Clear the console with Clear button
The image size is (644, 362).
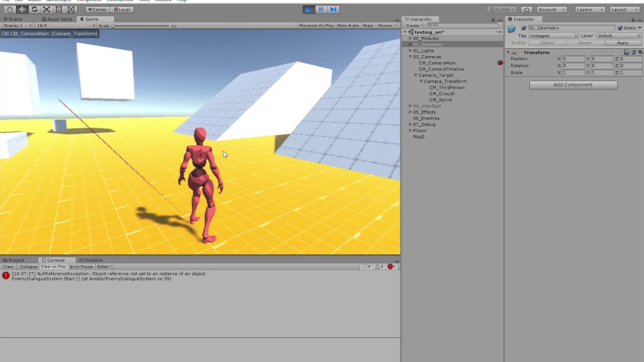[x=9, y=266]
